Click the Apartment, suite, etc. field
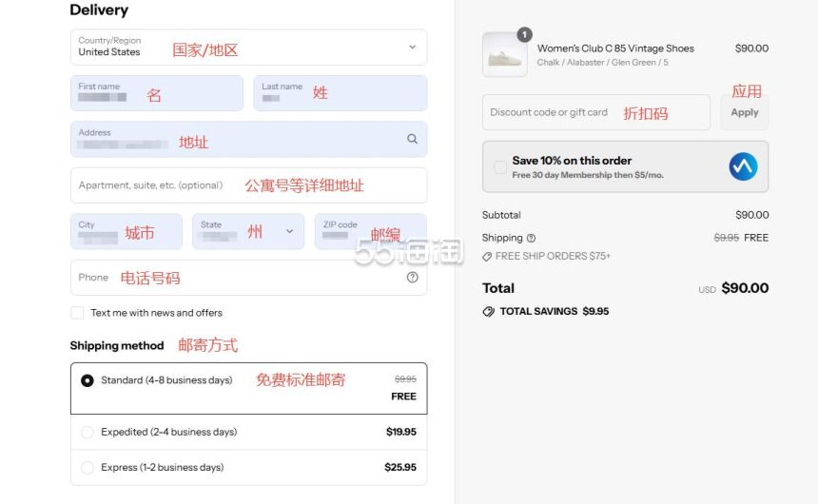Image resolution: width=818 pixels, height=504 pixels. [248, 185]
